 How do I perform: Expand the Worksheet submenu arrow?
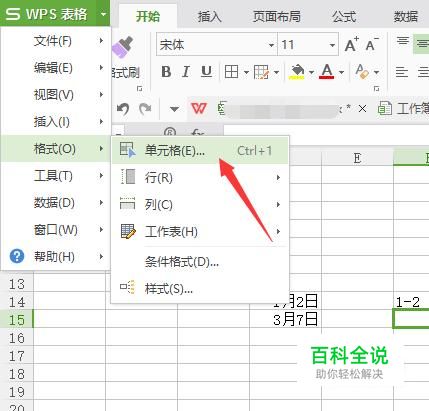278,231
